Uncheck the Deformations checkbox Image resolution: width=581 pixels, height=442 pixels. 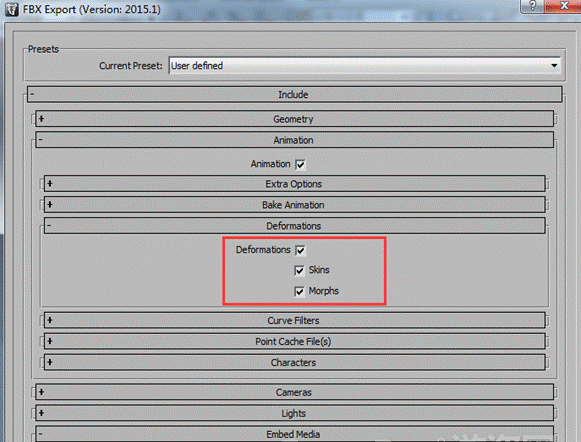[x=300, y=250]
